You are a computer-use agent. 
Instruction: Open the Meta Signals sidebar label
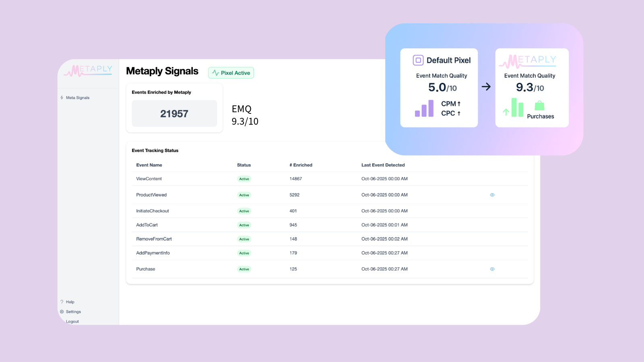78,98
